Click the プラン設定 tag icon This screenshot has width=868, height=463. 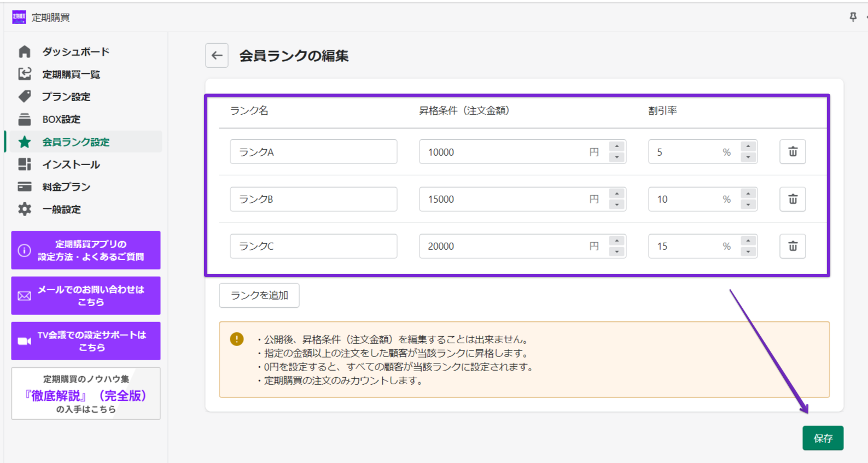25,96
